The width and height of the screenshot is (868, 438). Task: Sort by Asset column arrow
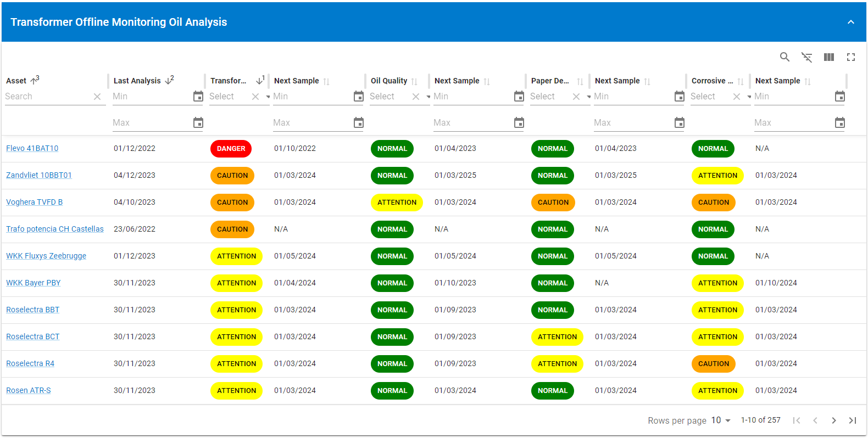tap(34, 81)
